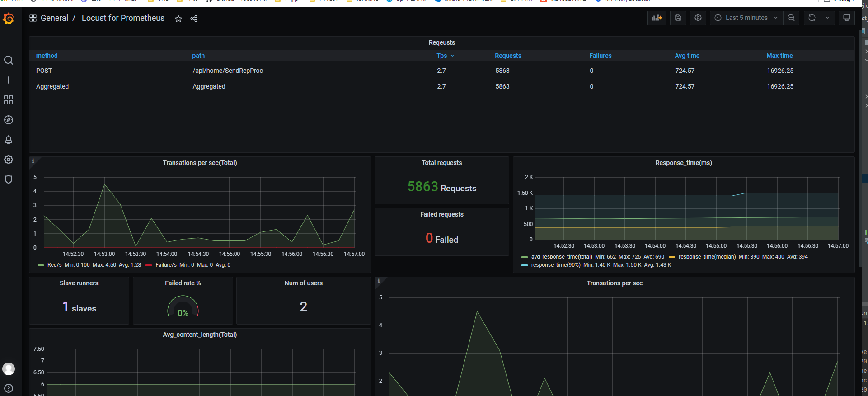Click the dashboards grid icon beside General
Viewport: 868px width, 396px height.
(33, 18)
